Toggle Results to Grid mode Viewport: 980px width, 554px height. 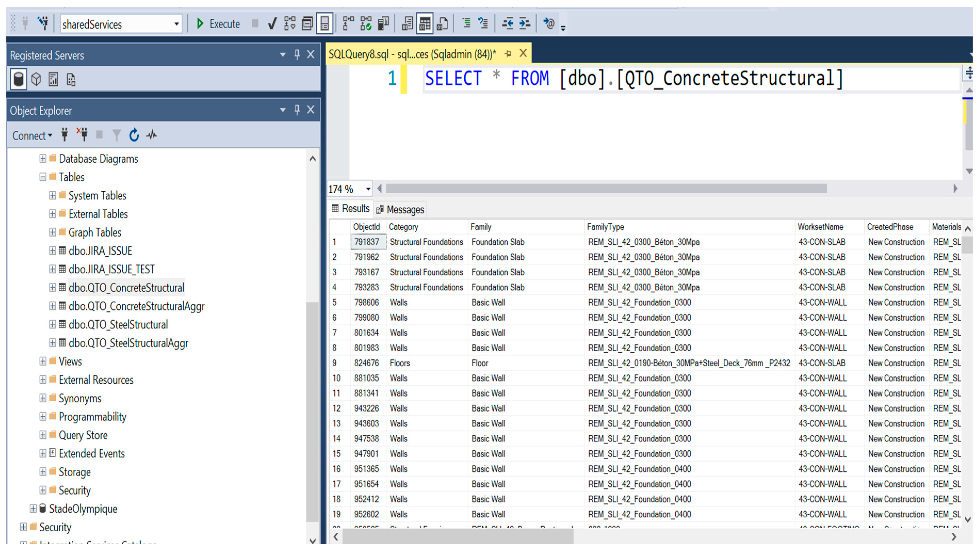pyautogui.click(x=424, y=24)
